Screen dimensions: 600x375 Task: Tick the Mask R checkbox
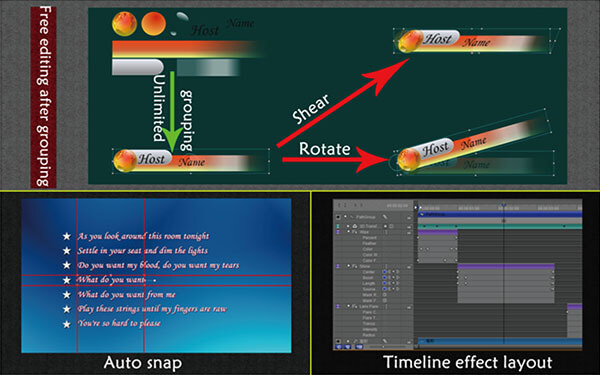point(385,295)
